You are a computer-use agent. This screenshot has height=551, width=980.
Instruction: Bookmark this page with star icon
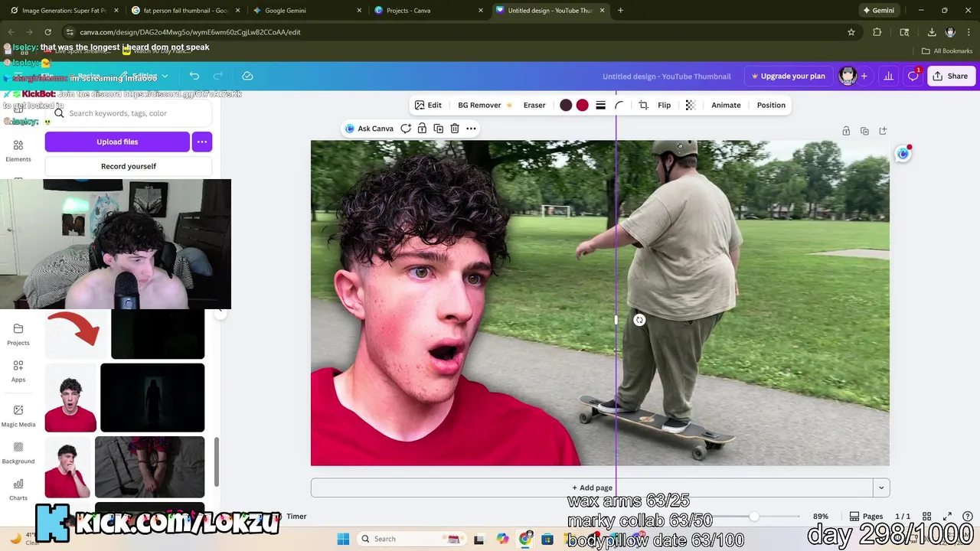(x=851, y=32)
